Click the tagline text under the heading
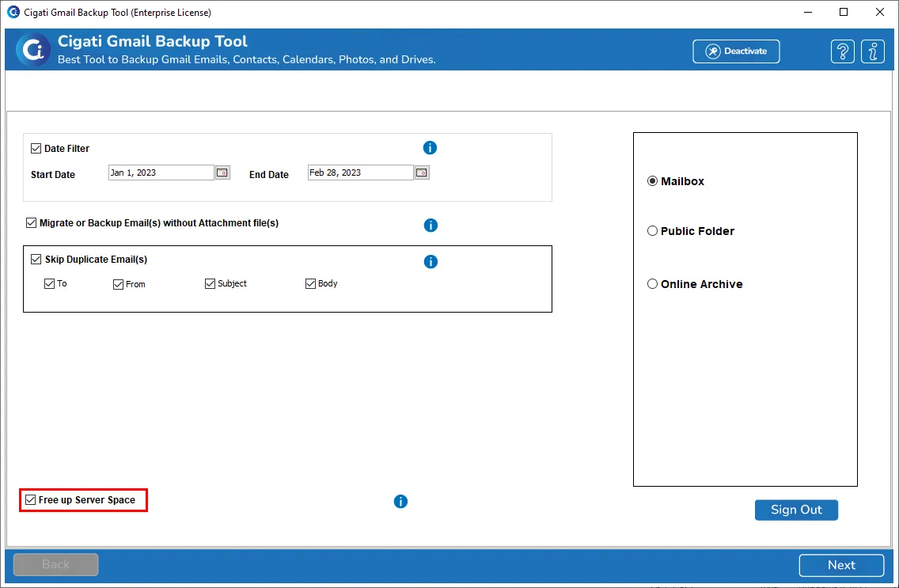Screen dimensions: 899x588 [x=247, y=59]
